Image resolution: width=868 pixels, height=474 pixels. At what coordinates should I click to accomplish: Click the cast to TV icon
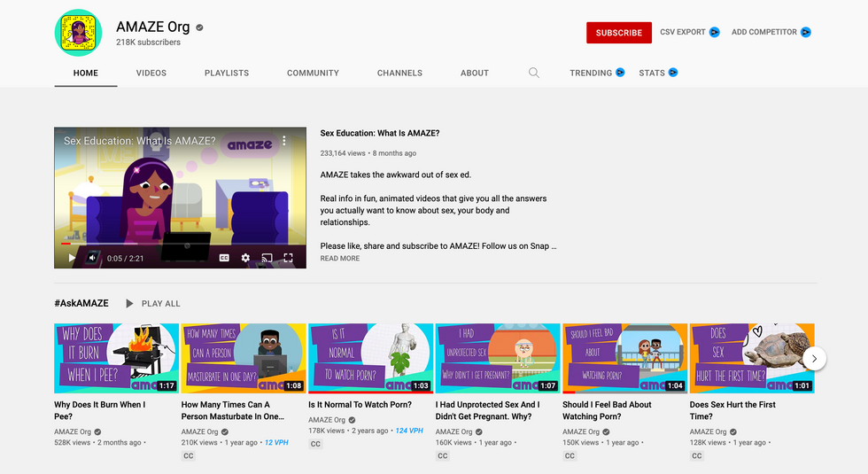[267, 258]
